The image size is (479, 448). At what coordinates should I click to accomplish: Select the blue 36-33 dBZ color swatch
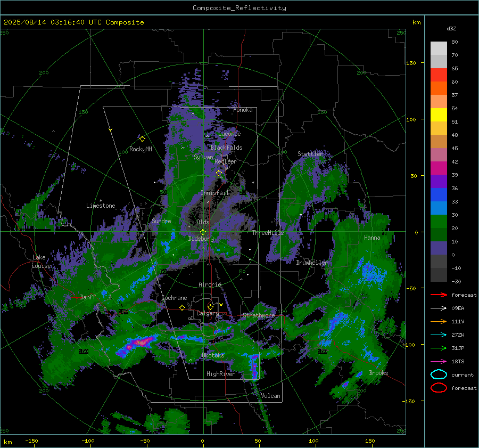click(439, 195)
